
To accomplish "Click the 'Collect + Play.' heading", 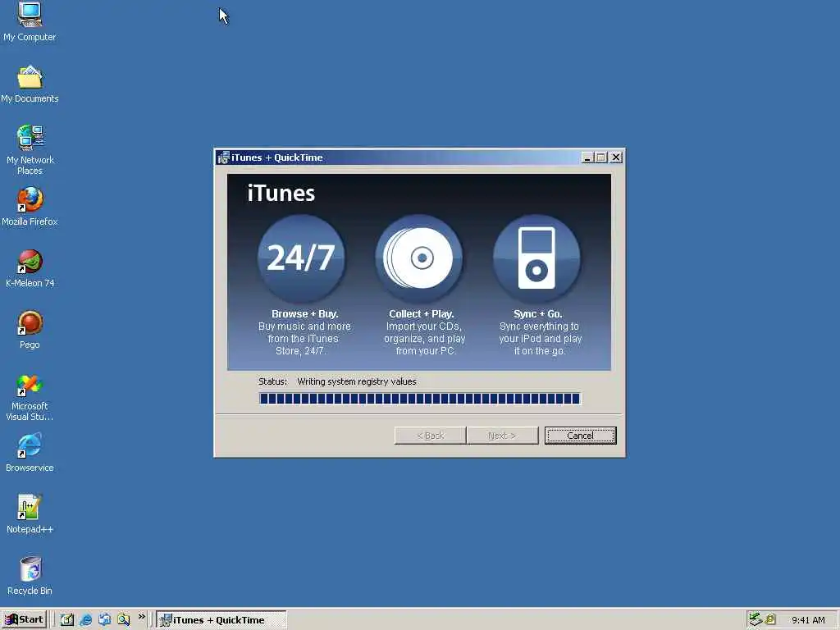I will [x=422, y=314].
